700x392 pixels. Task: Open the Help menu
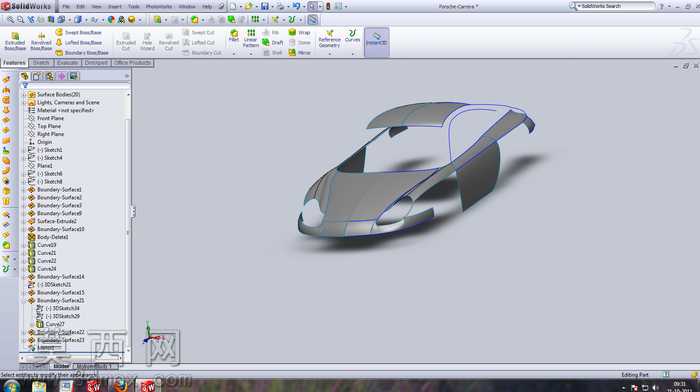click(x=207, y=7)
